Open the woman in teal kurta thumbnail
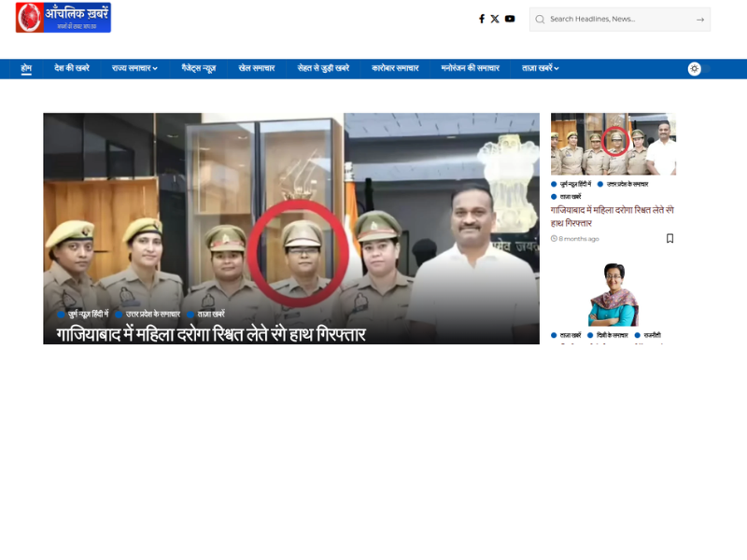This screenshot has height=560, width=747. tap(613, 294)
